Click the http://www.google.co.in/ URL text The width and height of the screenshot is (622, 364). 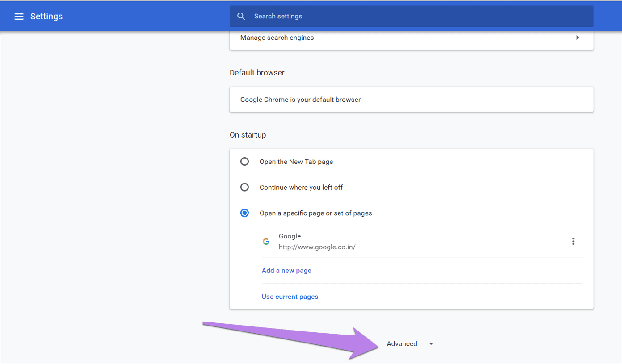pos(317,247)
